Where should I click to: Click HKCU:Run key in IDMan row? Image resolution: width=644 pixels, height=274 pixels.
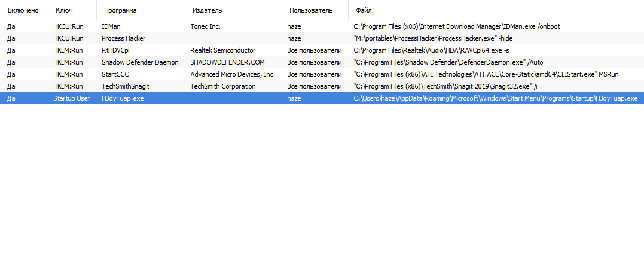tap(69, 26)
